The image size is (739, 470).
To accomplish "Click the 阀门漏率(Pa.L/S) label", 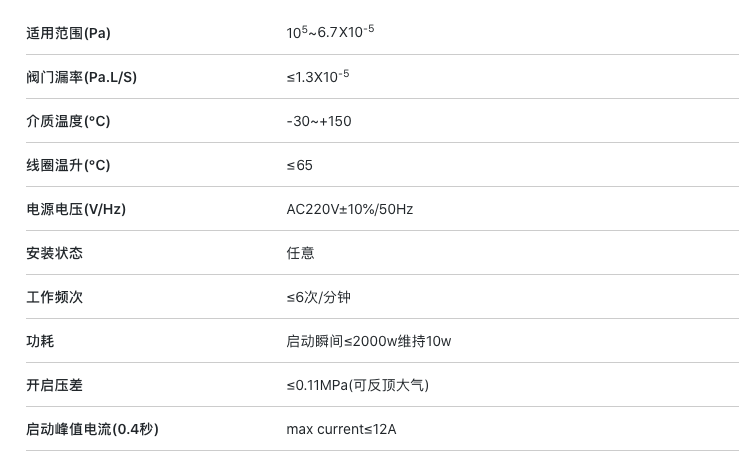I will [x=82, y=77].
